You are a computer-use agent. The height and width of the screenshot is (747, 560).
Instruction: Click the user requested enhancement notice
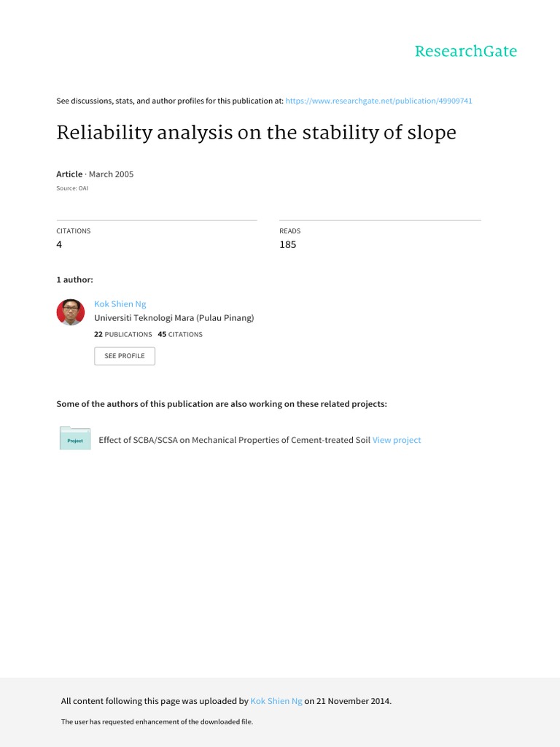pyautogui.click(x=157, y=721)
